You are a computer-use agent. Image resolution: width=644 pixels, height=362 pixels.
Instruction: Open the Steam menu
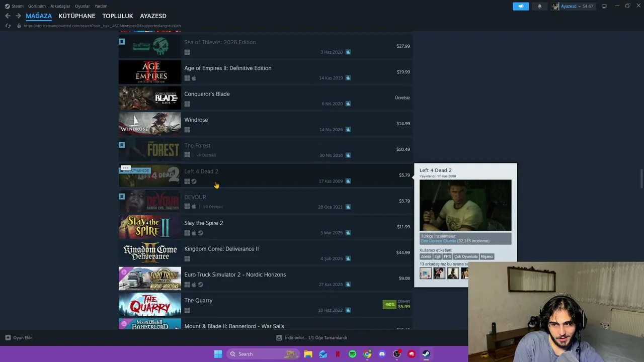14,6
